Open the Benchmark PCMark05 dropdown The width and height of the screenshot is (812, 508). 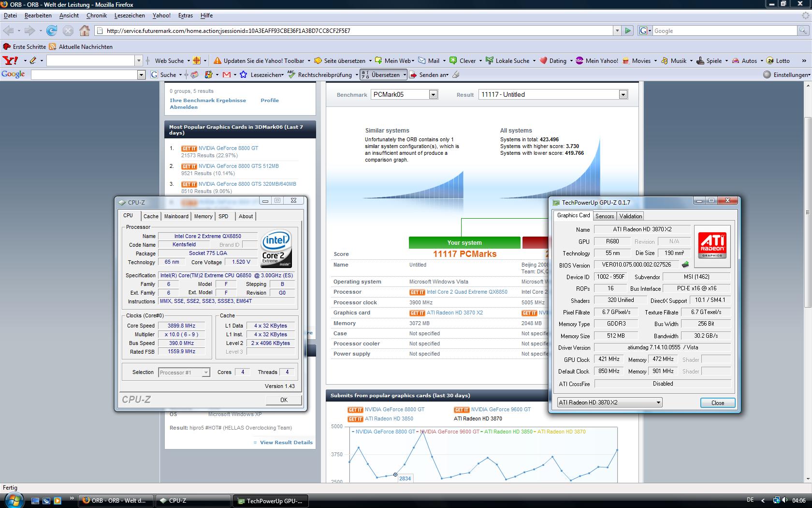(x=433, y=94)
